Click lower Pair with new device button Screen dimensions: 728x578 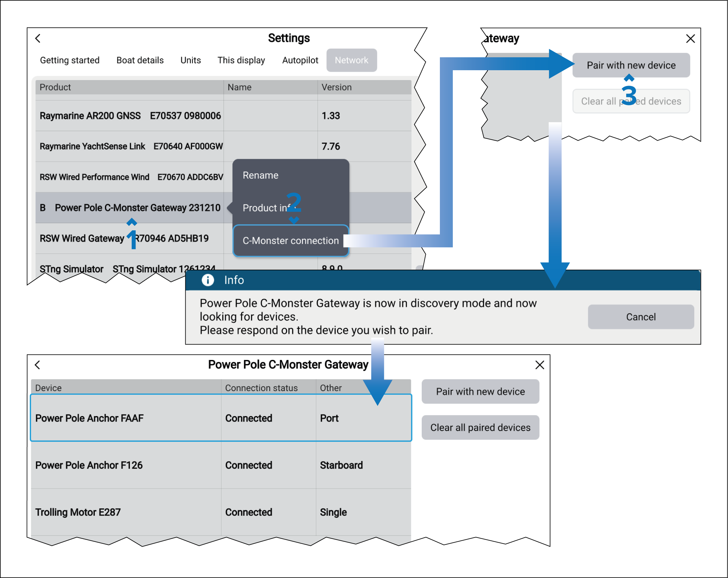click(x=480, y=391)
